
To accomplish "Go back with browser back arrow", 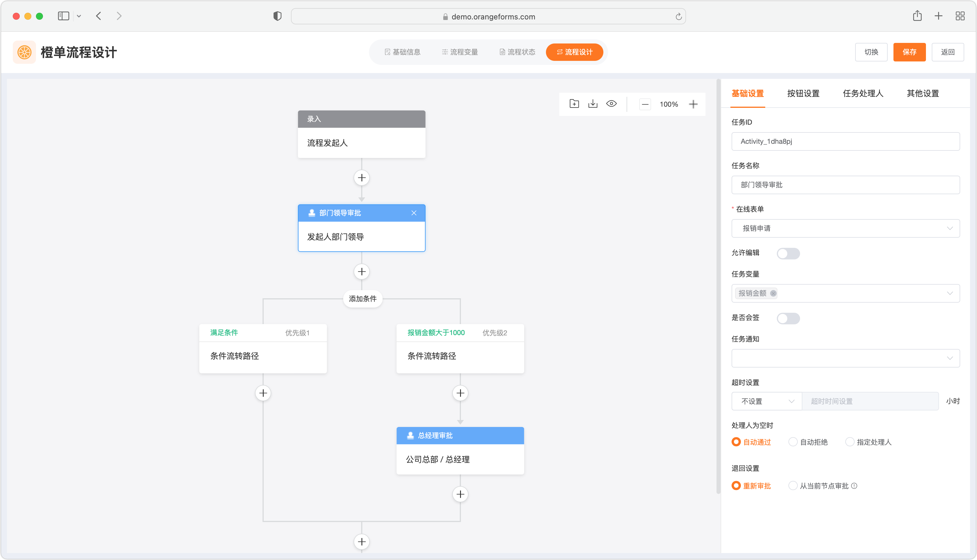I will (99, 16).
